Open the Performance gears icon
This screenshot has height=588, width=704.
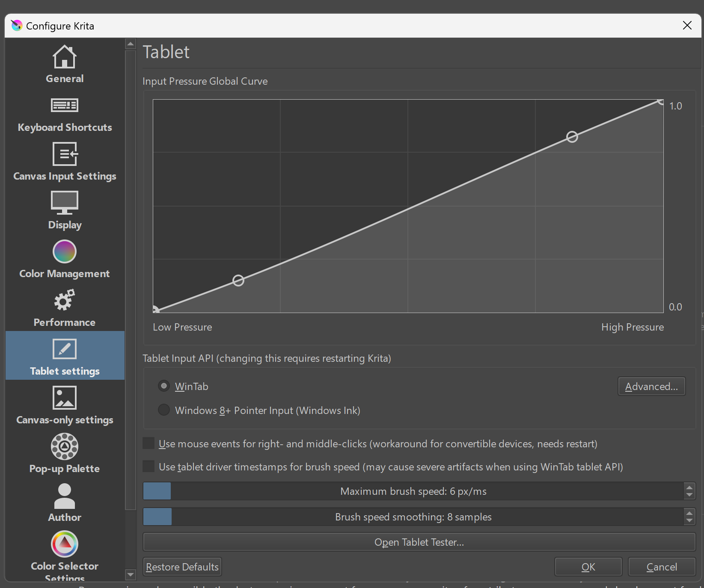pyautogui.click(x=65, y=300)
